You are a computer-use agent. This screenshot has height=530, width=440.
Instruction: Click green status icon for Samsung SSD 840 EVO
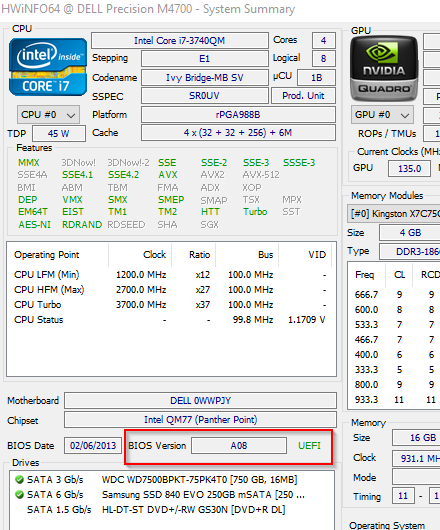click(x=19, y=495)
